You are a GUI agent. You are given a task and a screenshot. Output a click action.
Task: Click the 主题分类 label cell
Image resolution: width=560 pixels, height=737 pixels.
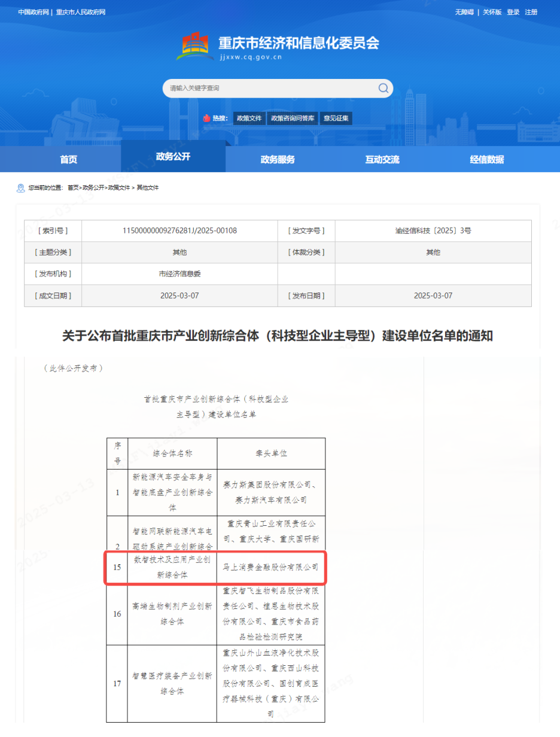click(53, 252)
